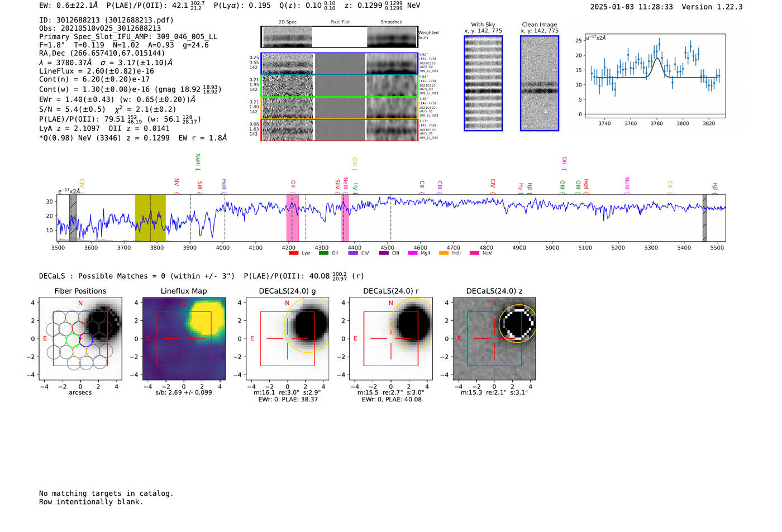Click the orange fiber circle in Fiber Positions
Image resolution: width=782 pixels, height=532 pixels.
79,351
